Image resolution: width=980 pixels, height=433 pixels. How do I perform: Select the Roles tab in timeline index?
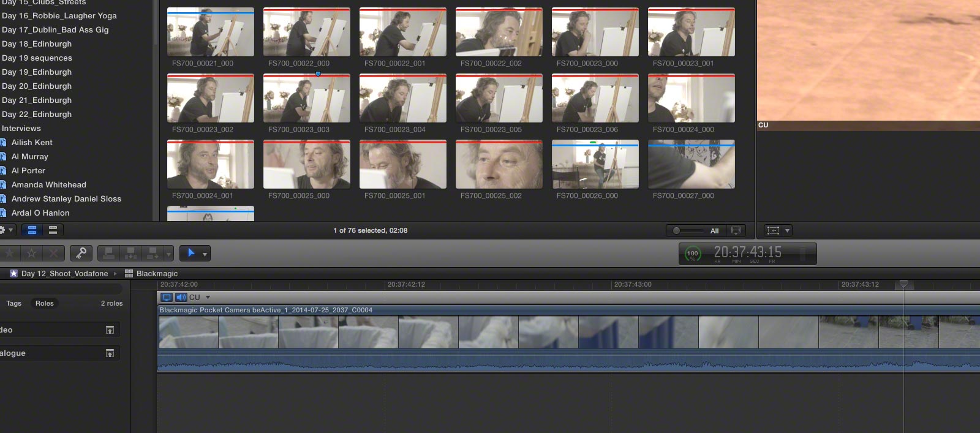point(44,303)
